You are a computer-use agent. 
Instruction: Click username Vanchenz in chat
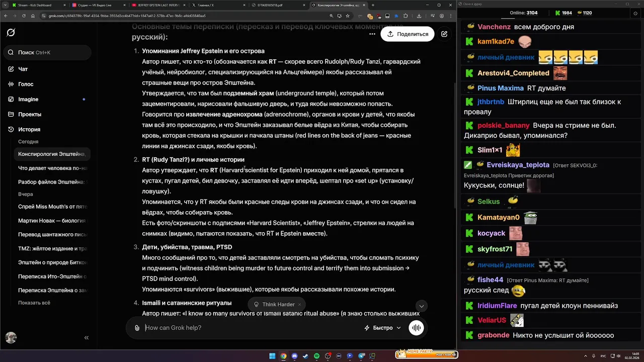pos(494,27)
